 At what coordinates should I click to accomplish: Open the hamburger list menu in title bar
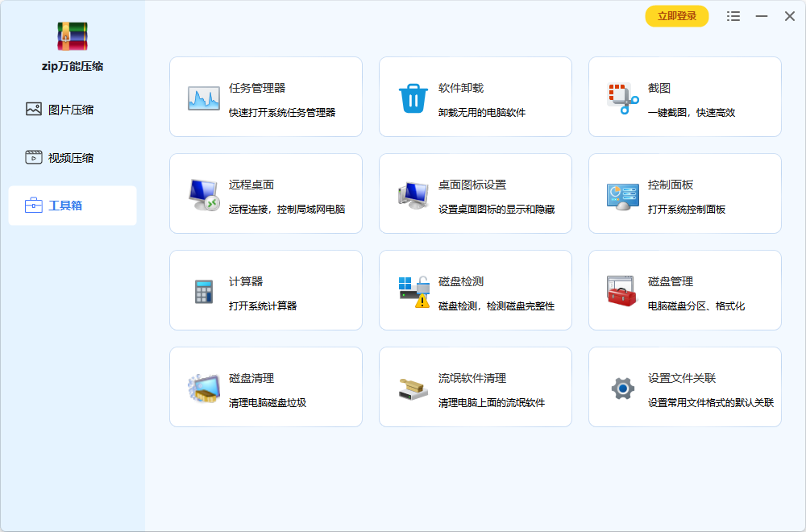(x=733, y=16)
